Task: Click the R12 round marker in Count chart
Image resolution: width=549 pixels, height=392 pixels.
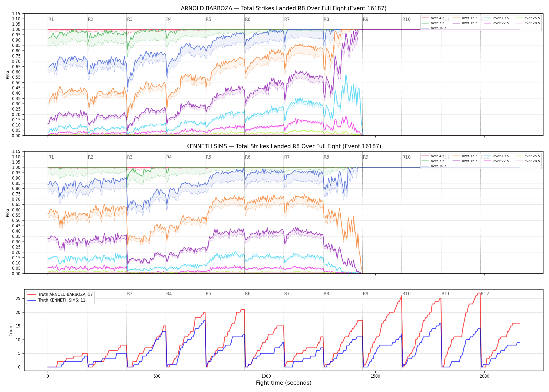Action: click(x=485, y=294)
